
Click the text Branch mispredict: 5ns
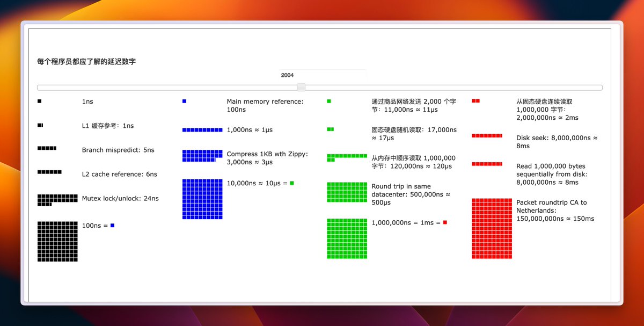point(118,150)
